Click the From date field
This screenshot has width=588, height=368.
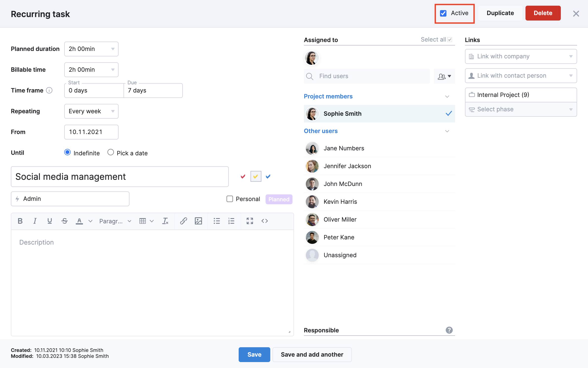point(91,132)
